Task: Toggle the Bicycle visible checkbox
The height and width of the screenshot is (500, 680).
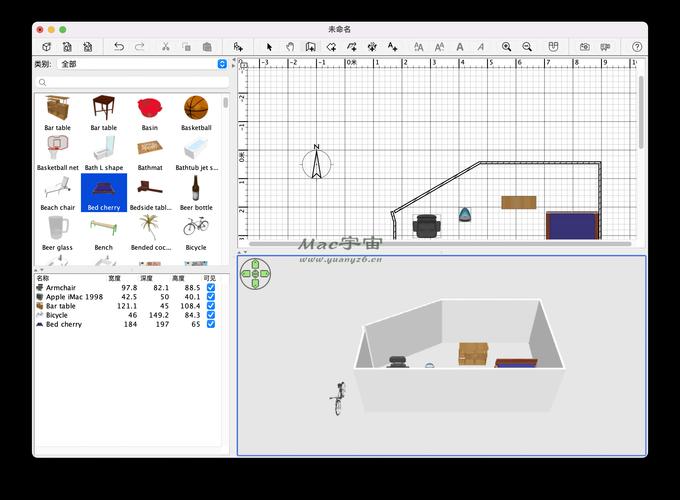Action: click(x=210, y=315)
